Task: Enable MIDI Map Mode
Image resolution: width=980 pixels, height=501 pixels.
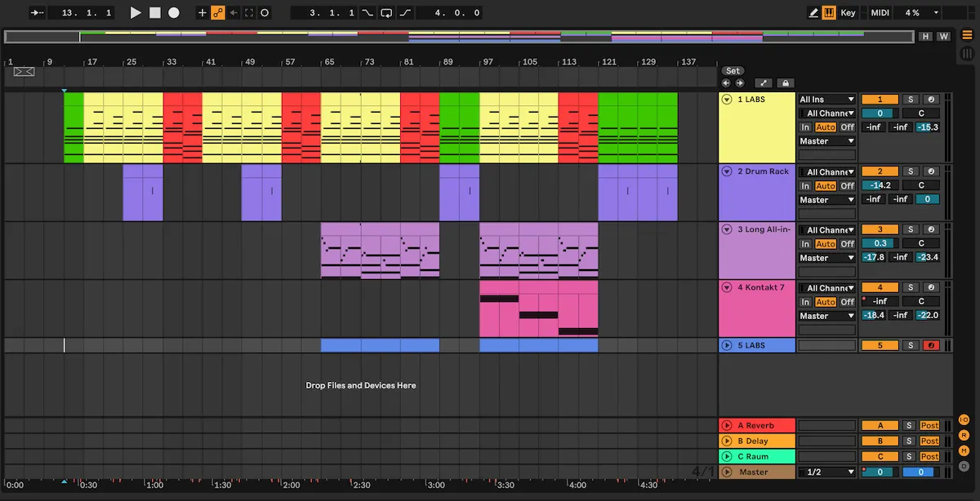Action: click(x=880, y=13)
